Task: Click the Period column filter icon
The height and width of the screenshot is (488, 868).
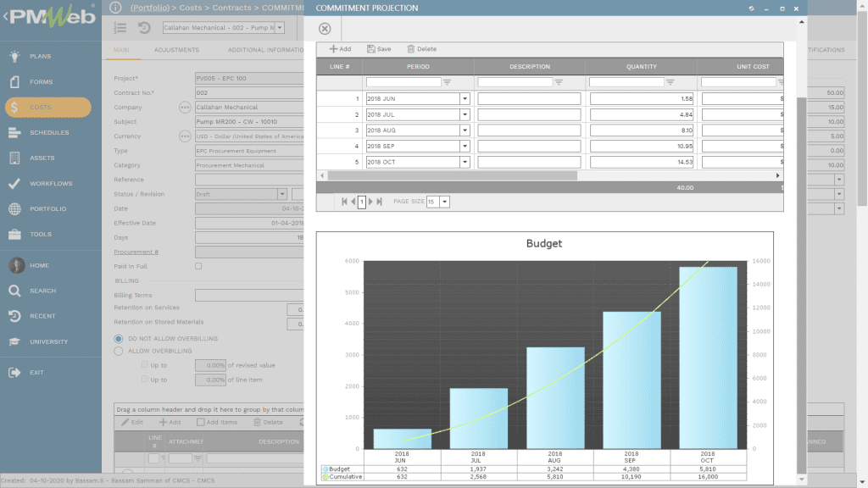Action: click(448, 82)
